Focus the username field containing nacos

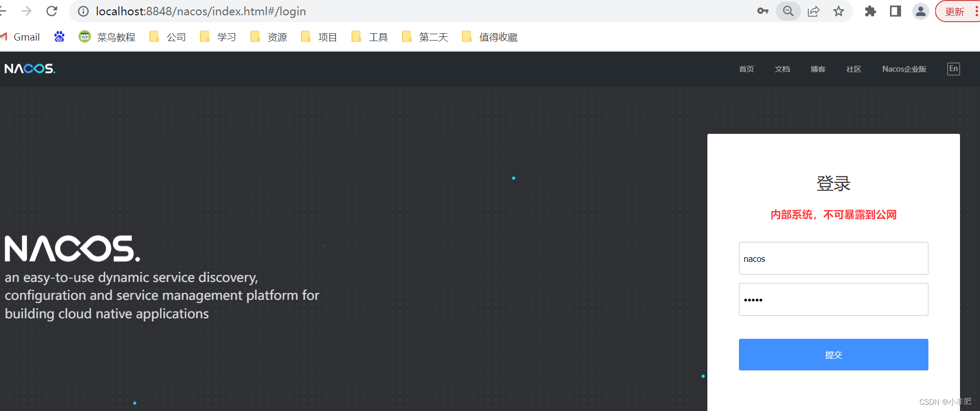[x=833, y=258]
